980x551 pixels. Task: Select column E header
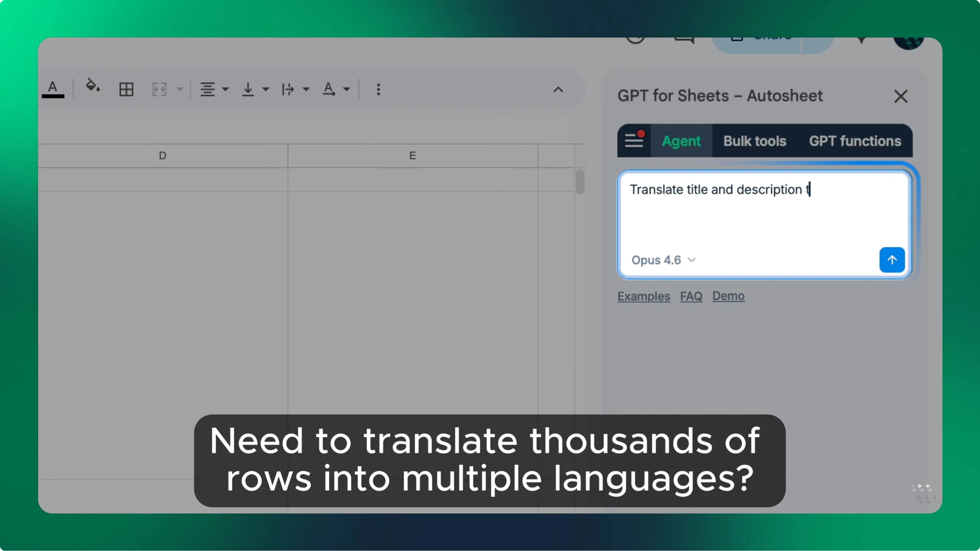(x=413, y=156)
